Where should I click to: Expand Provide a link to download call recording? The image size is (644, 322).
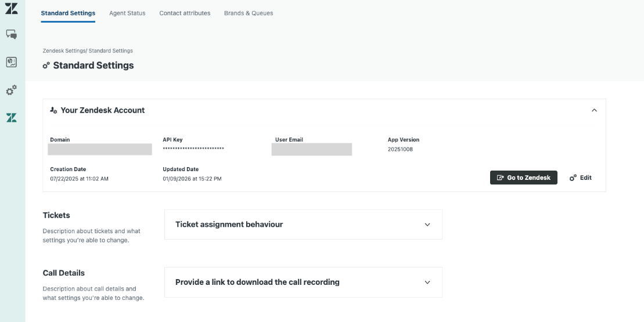pos(427,283)
